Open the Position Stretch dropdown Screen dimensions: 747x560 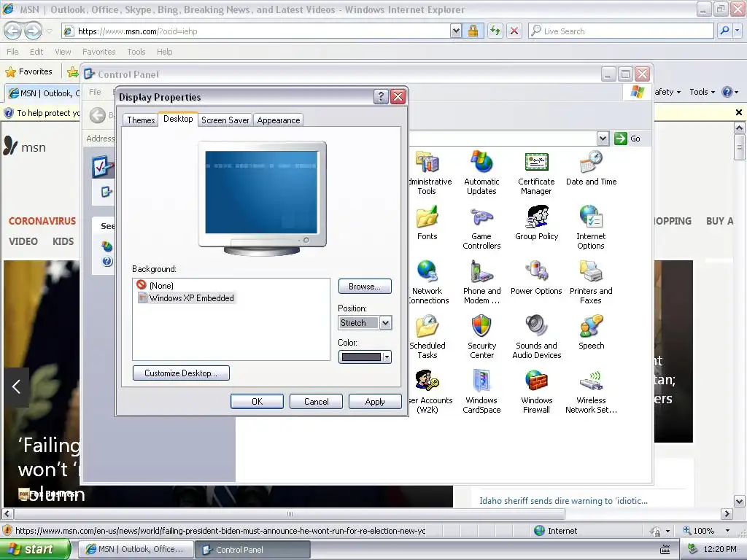[385, 323]
